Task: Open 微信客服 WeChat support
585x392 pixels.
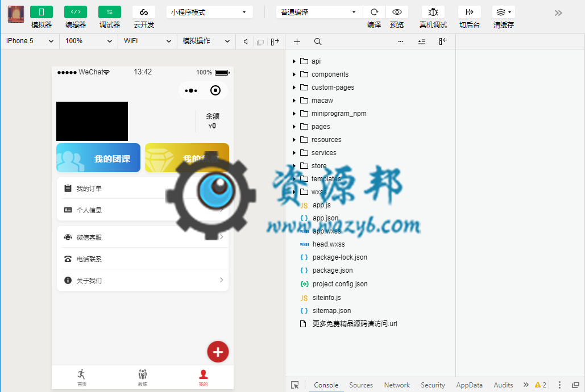Action: pyautogui.click(x=143, y=237)
